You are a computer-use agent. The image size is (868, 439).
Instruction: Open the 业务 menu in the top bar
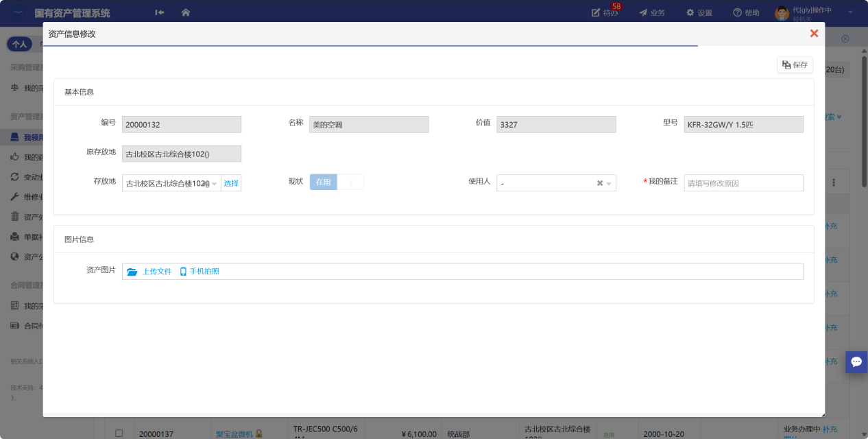pyautogui.click(x=651, y=12)
